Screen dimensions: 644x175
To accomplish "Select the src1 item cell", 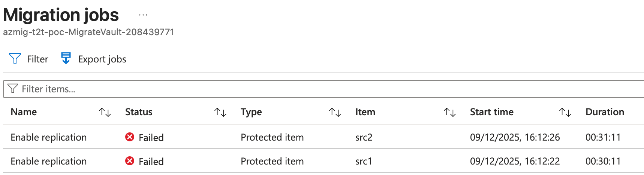I will (x=364, y=161).
